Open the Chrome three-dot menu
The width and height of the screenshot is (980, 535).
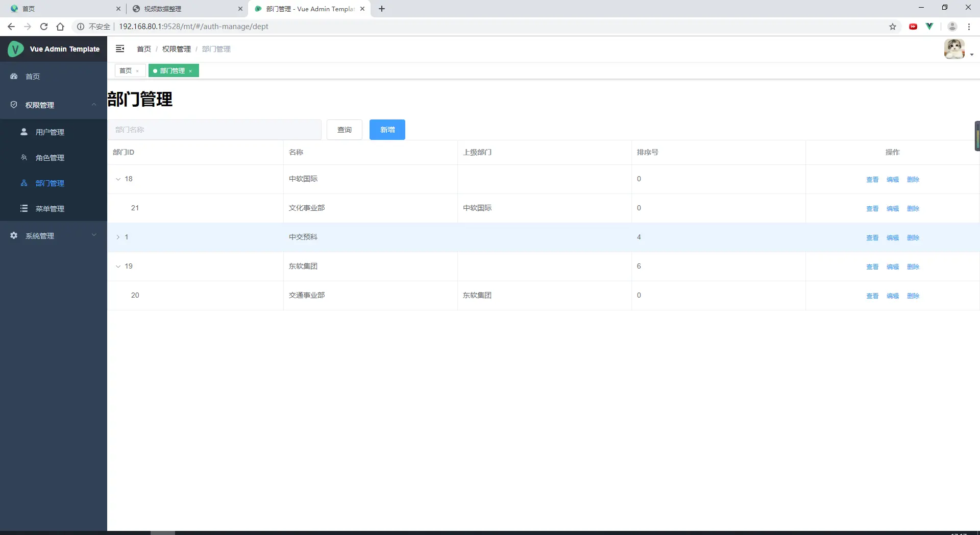click(969, 27)
